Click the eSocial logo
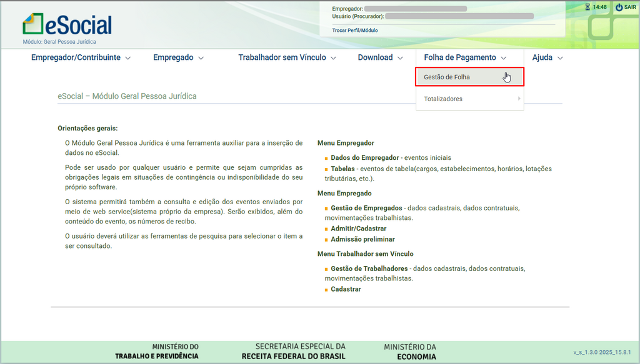This screenshot has height=364, width=640. click(67, 24)
